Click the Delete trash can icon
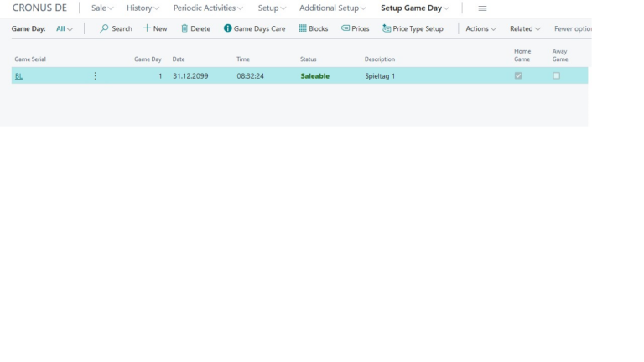 pyautogui.click(x=184, y=28)
